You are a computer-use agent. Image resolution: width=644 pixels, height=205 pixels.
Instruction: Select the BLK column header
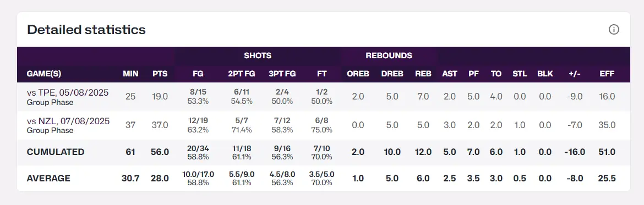545,74
